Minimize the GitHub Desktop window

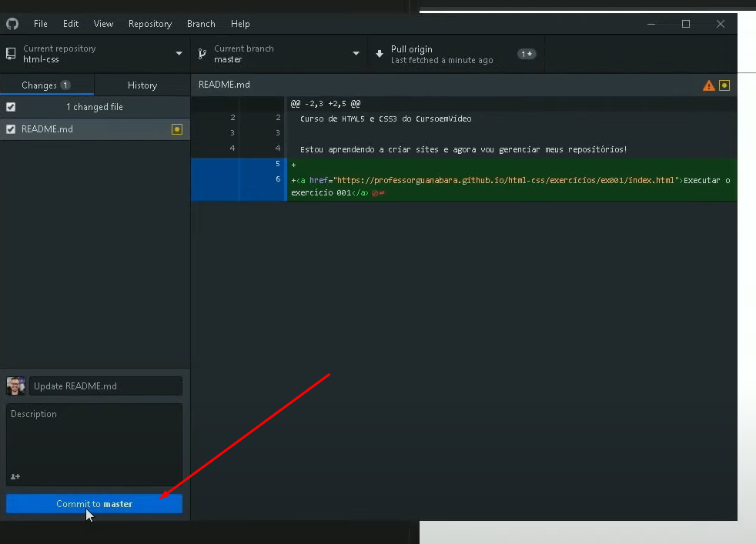tap(651, 24)
